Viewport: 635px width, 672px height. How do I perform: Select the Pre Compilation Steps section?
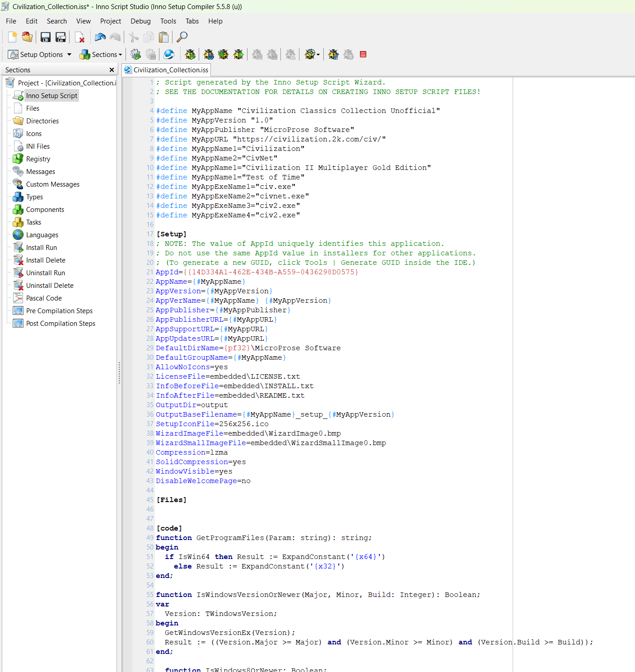point(59,311)
